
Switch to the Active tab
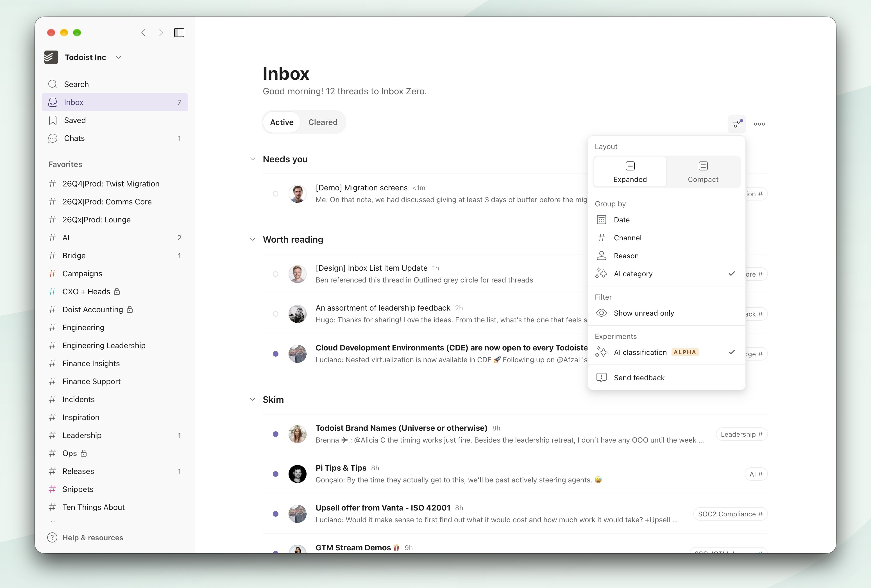pyautogui.click(x=282, y=122)
